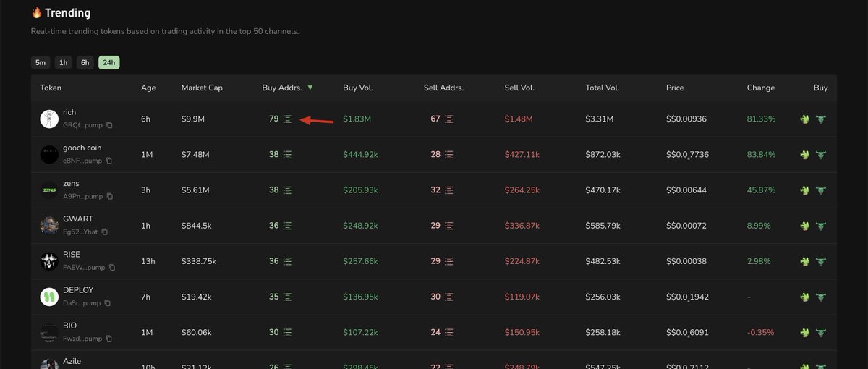Image resolution: width=868 pixels, height=369 pixels.
Task: Click bull-head buy icon for GWART
Action: coord(821,226)
